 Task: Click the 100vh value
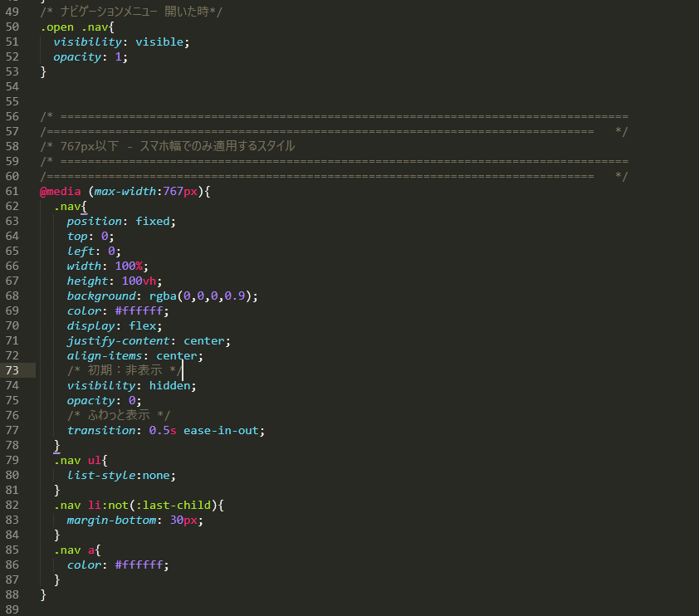pos(139,281)
